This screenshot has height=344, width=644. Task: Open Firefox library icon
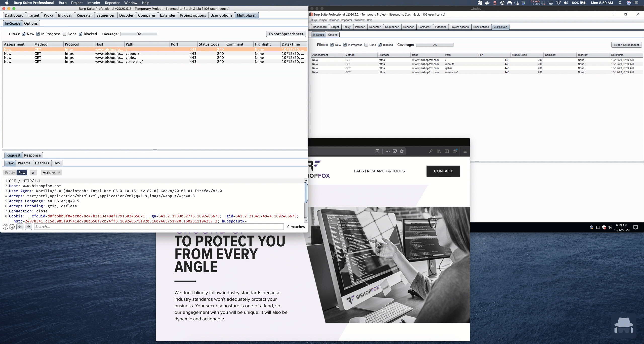point(439,151)
